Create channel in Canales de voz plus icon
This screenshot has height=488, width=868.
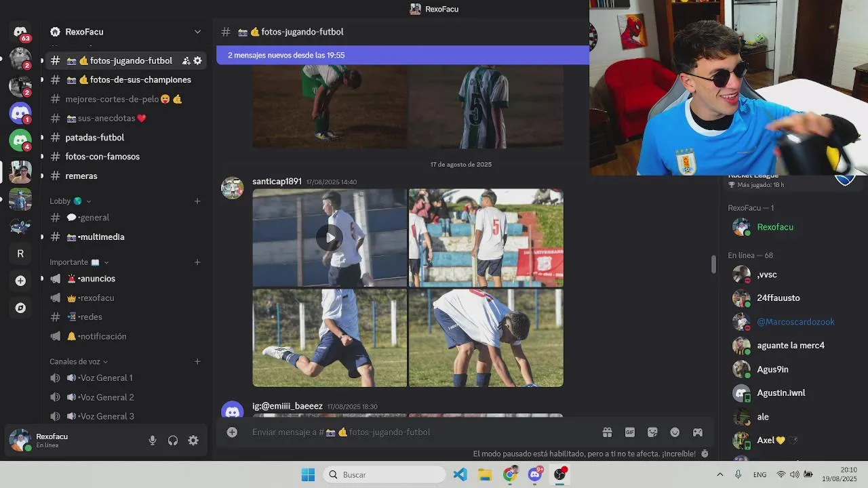(x=197, y=361)
